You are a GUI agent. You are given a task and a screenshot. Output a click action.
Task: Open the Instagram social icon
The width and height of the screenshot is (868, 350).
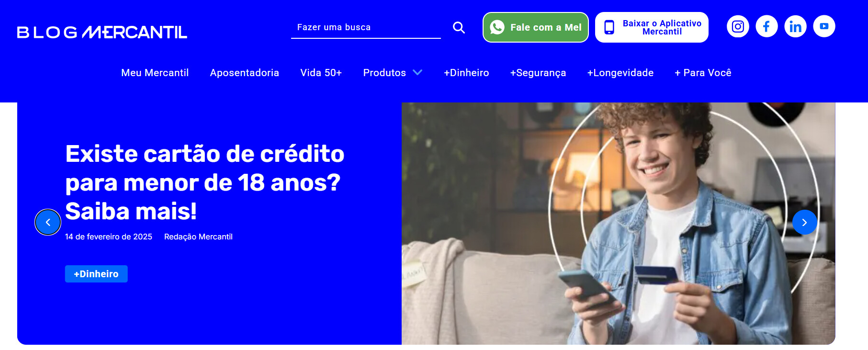point(738,26)
